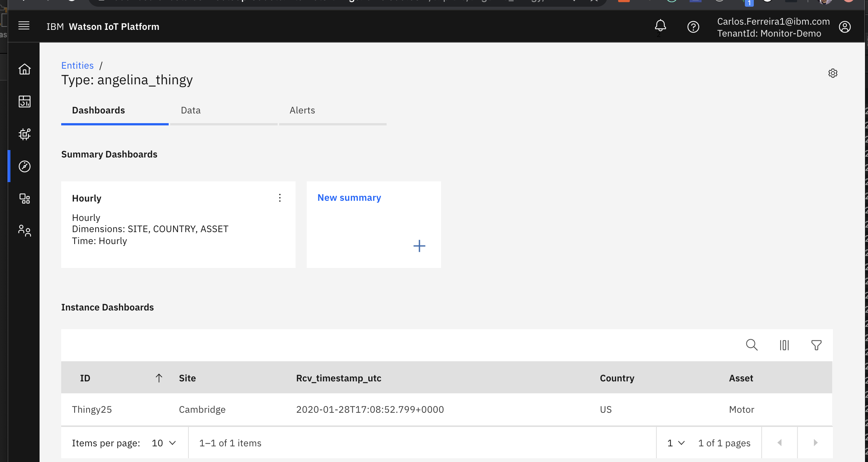868x462 pixels.
Task: Open devices chip icon in sidebar
Action: (x=25, y=134)
